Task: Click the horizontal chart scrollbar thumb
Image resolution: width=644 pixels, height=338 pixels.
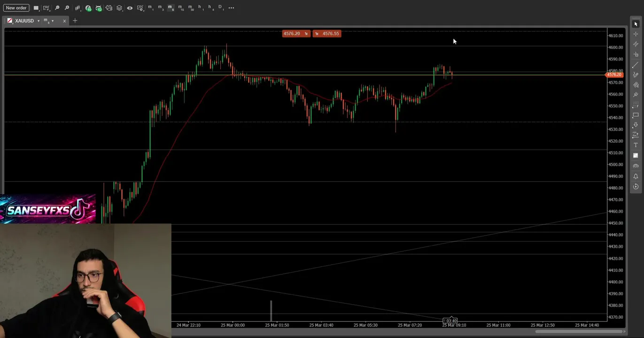Action: tap(580, 331)
